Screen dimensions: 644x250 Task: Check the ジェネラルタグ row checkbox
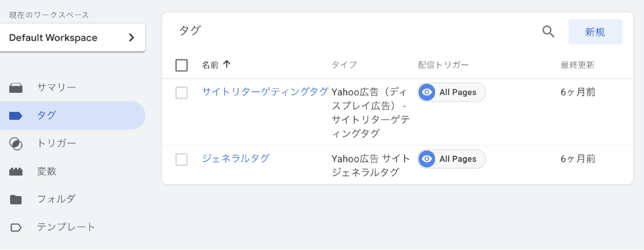point(181,159)
